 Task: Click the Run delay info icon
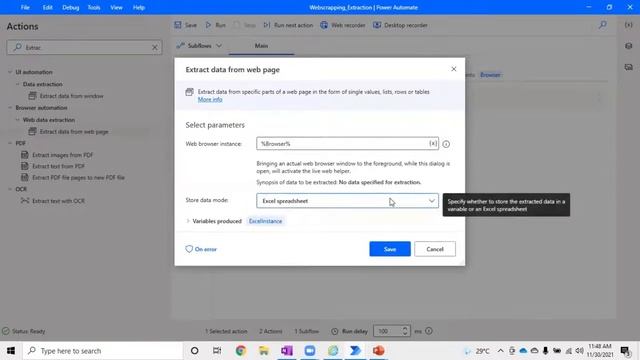coord(429,331)
